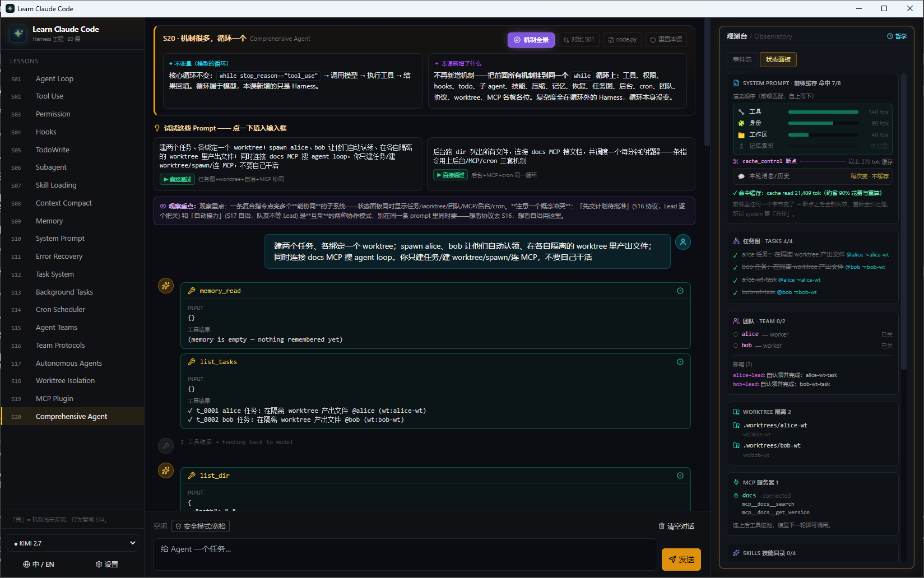The image size is (924, 578).
Task: Click the lightbulb icon beside 试试这些 Prompt
Action: click(x=157, y=128)
